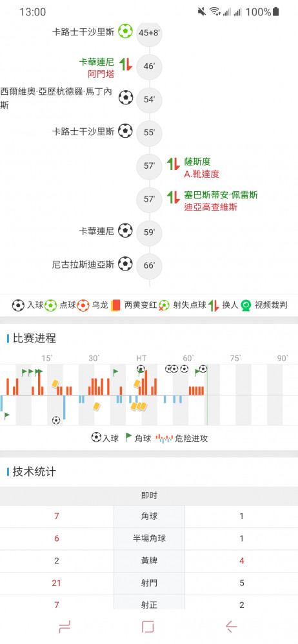Tap the goal ball icon at 54'
Viewport: 298px width, 644px height.
pos(126,98)
